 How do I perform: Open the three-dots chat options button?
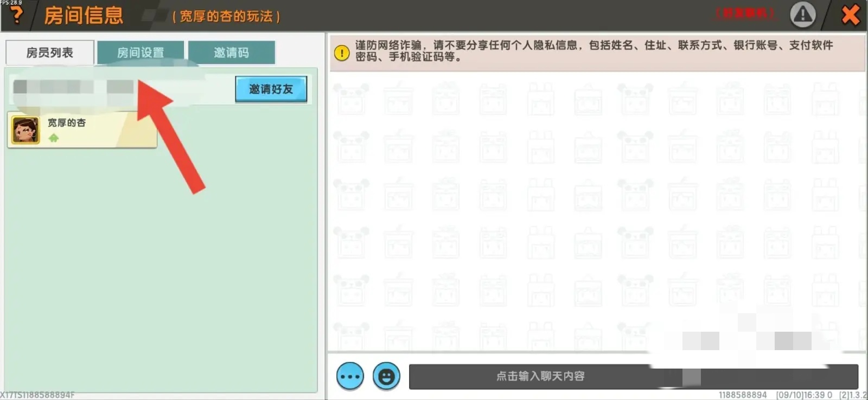[350, 376]
